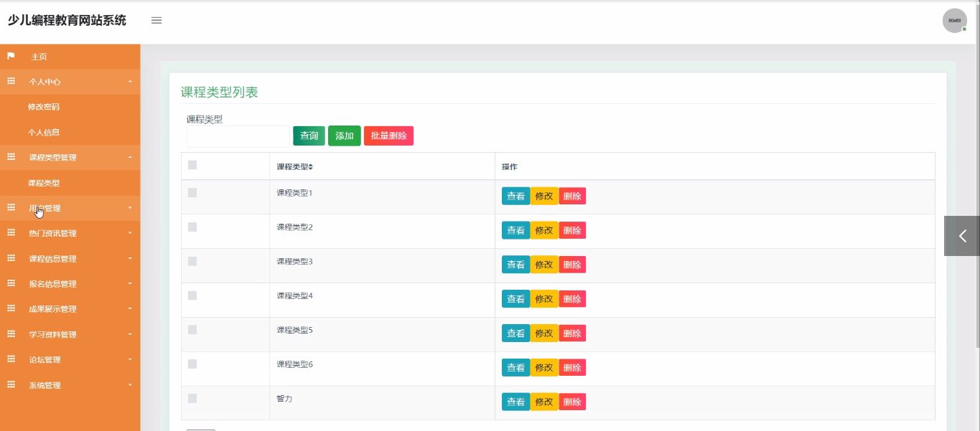Open 个人信息 submenu item
Image resolution: width=980 pixels, height=431 pixels.
44,132
